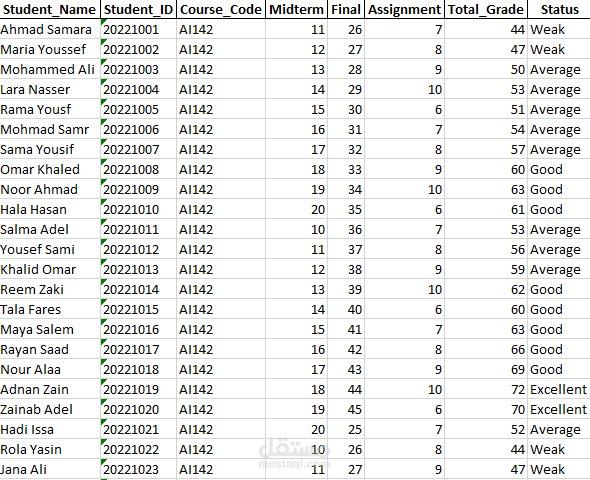Screen dimensions: 590x480
Task: Select the Final column header cell
Action: (x=346, y=9)
